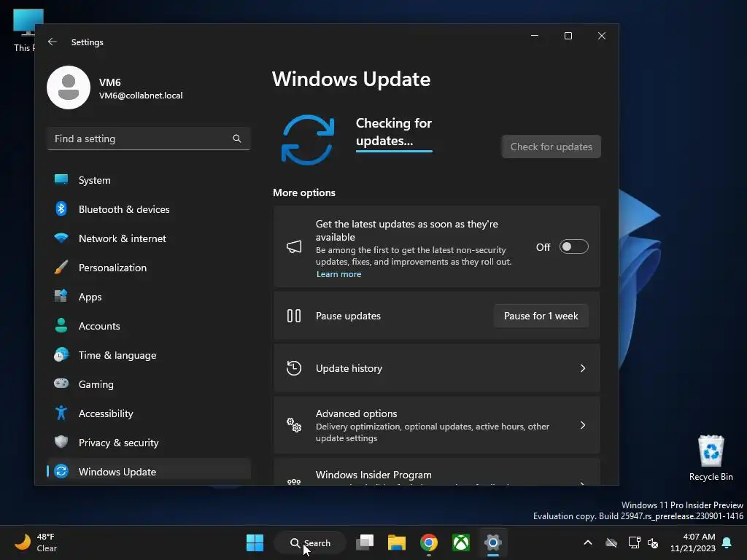Click the cloud sync tray icon

coord(611,542)
